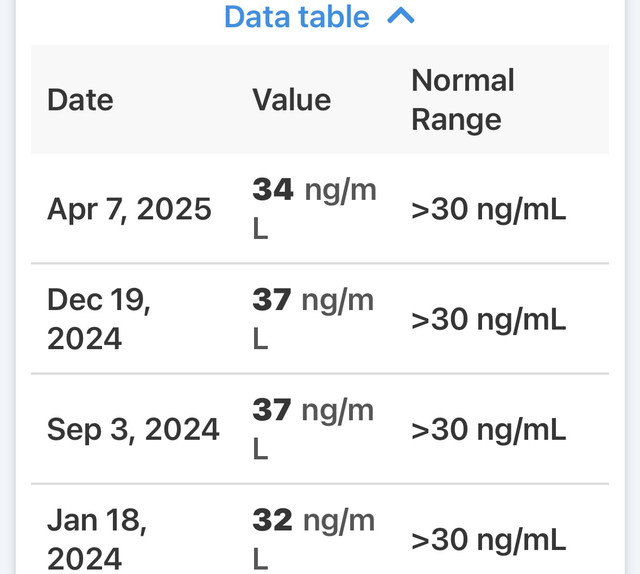Click the bold number 34
640x574 pixels.
pyautogui.click(x=273, y=189)
